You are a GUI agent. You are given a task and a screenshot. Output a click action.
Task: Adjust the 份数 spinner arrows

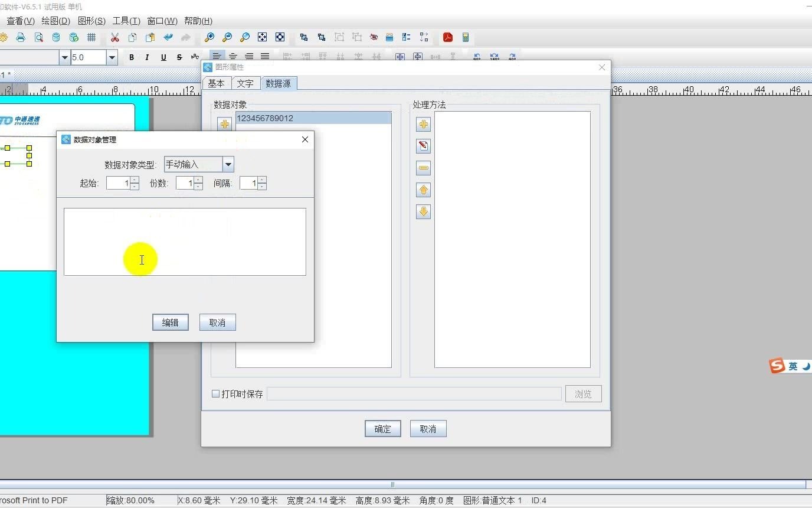[198, 183]
